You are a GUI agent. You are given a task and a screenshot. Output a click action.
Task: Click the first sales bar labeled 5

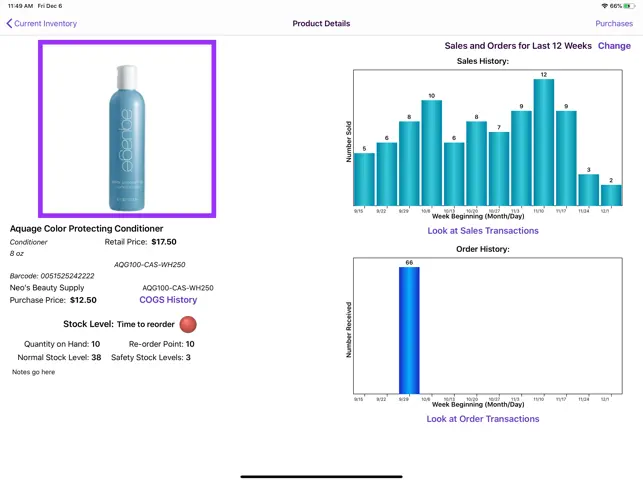(x=364, y=179)
